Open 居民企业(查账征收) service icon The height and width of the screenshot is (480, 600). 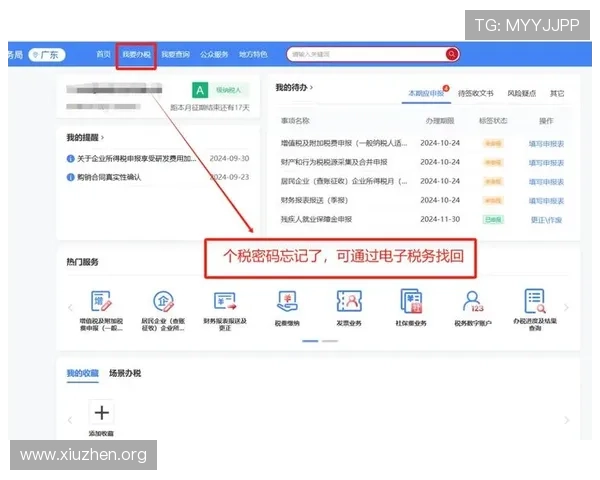163,301
